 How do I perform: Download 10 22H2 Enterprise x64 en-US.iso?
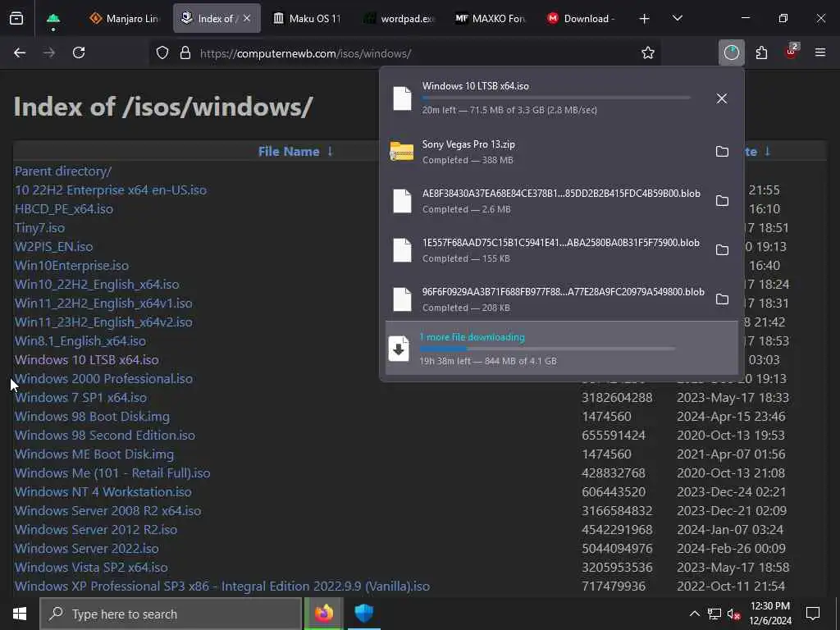pyautogui.click(x=111, y=190)
